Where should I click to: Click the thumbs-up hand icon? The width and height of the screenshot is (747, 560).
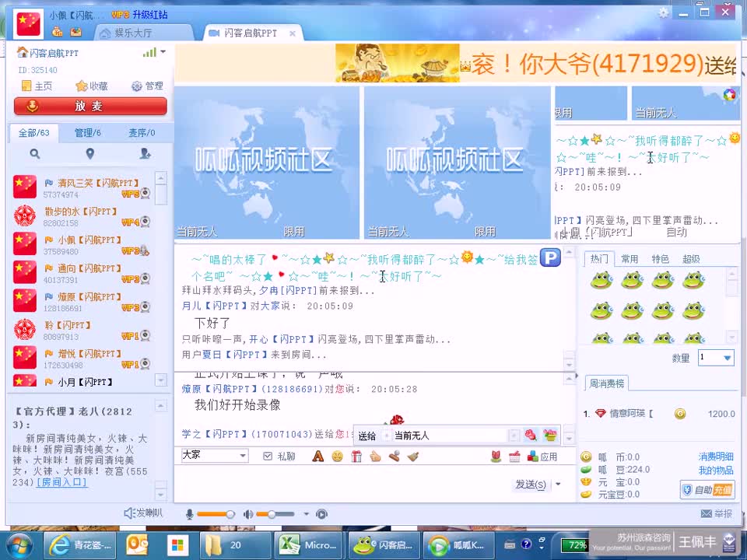(375, 457)
